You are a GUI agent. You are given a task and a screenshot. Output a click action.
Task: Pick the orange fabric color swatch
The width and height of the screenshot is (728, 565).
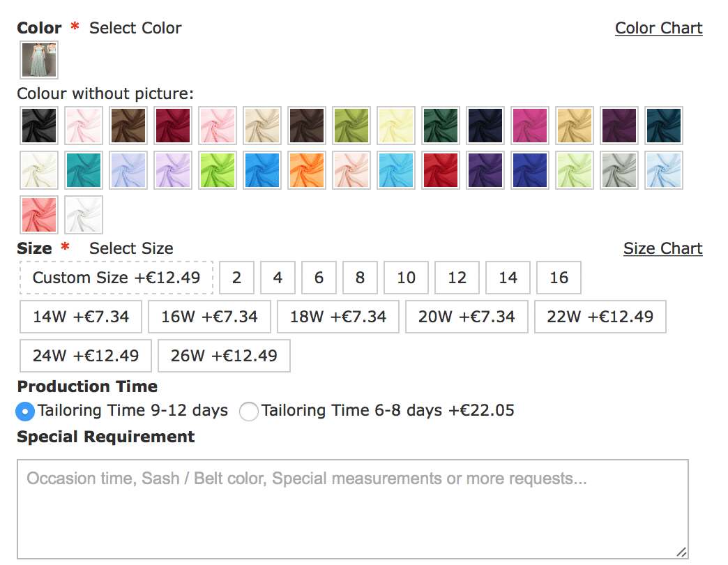(x=307, y=170)
